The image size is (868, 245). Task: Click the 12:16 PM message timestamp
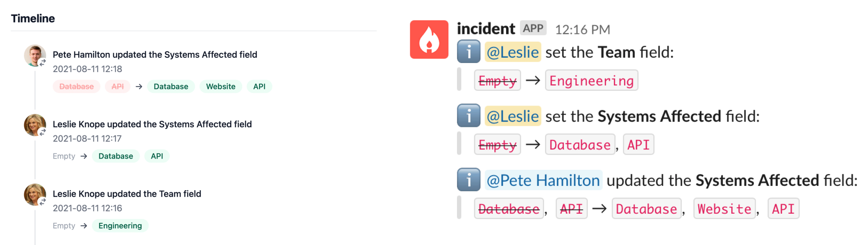pos(583,30)
